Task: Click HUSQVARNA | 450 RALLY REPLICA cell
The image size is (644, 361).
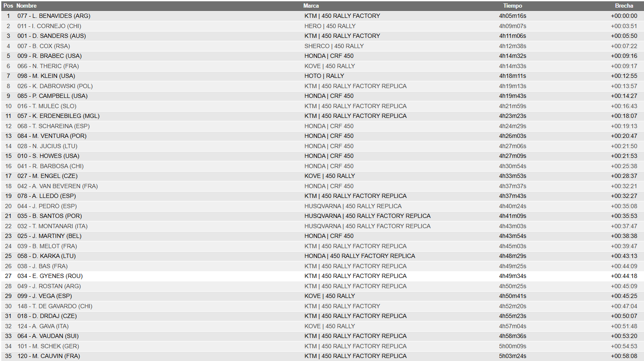Action: pyautogui.click(x=353, y=206)
